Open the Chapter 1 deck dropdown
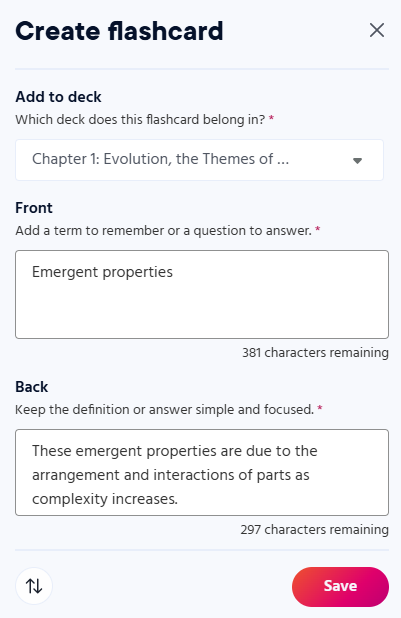 (x=199, y=160)
